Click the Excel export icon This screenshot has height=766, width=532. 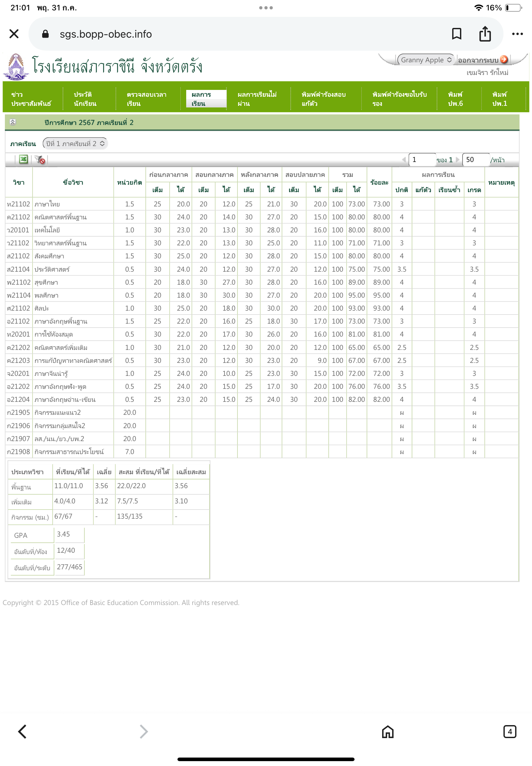coord(23,160)
